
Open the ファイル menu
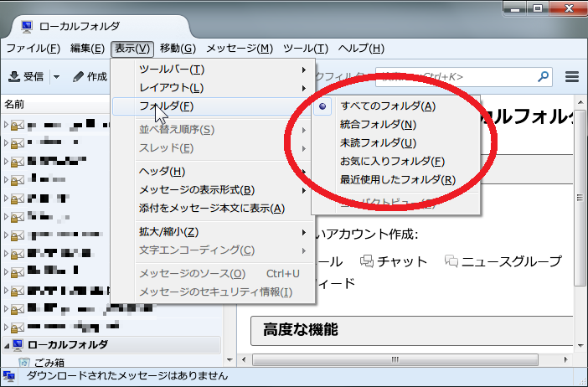coord(33,49)
